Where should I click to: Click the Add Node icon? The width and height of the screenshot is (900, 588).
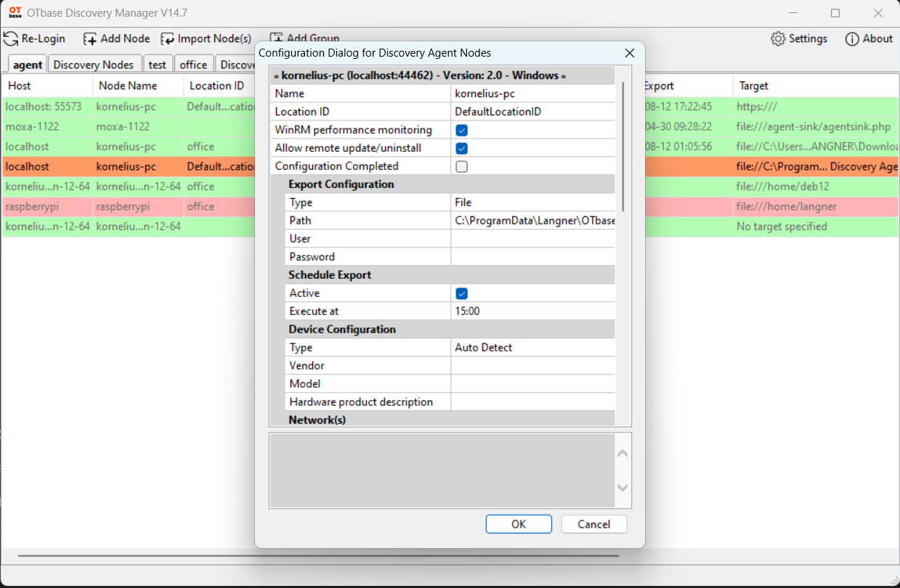(x=90, y=38)
